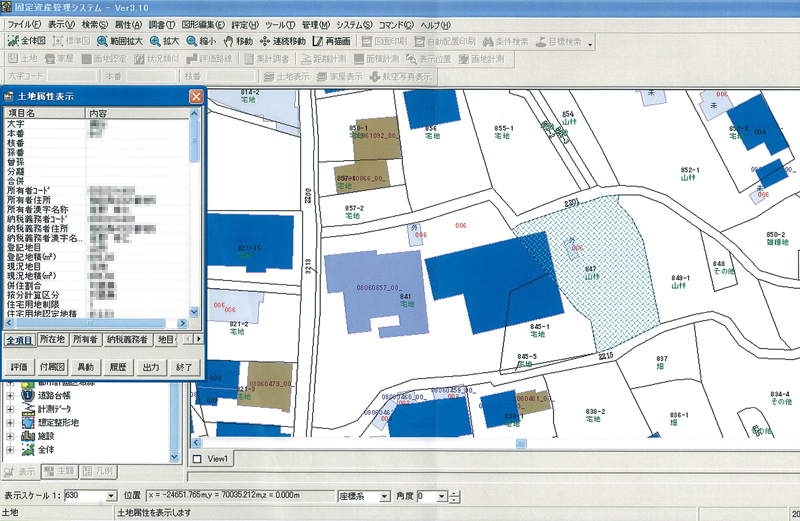
Task: Open the 図形編集(E) menu
Action: click(x=203, y=24)
